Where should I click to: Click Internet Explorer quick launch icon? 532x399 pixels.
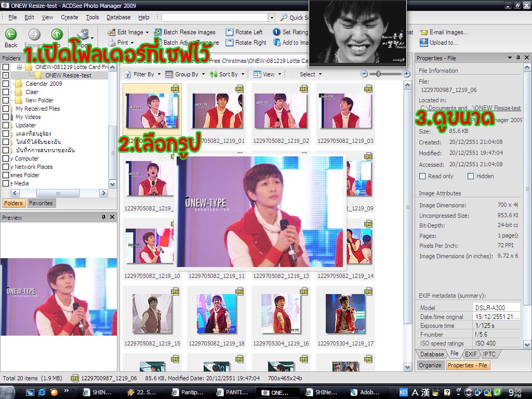click(42, 392)
